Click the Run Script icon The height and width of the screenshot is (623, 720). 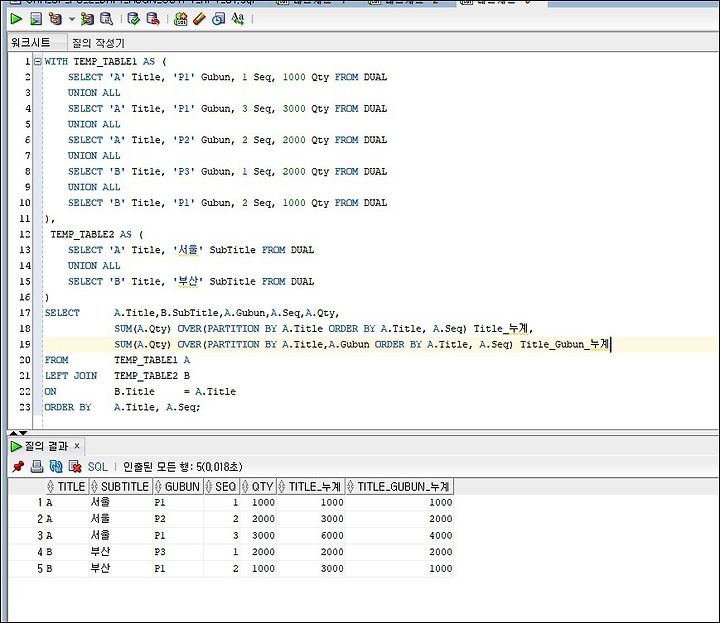click(36, 19)
